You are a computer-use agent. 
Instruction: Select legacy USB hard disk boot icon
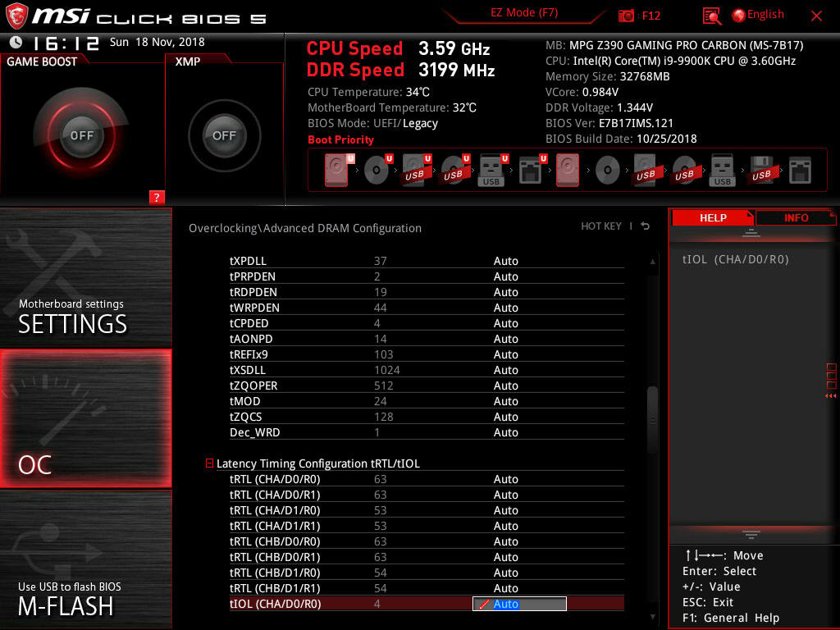point(646,170)
